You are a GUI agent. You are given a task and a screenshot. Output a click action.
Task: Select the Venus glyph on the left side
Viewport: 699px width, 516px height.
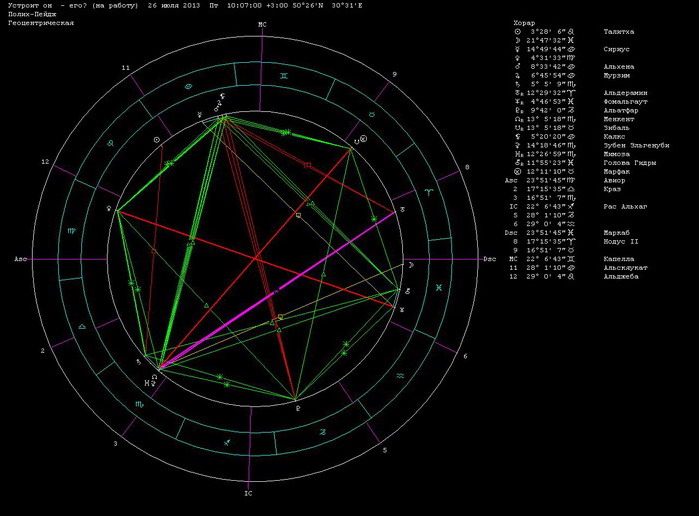click(108, 209)
